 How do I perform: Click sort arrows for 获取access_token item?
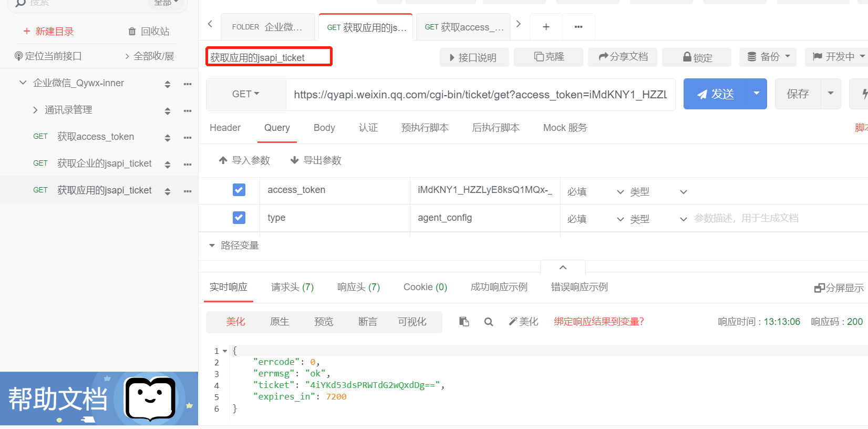pos(168,138)
